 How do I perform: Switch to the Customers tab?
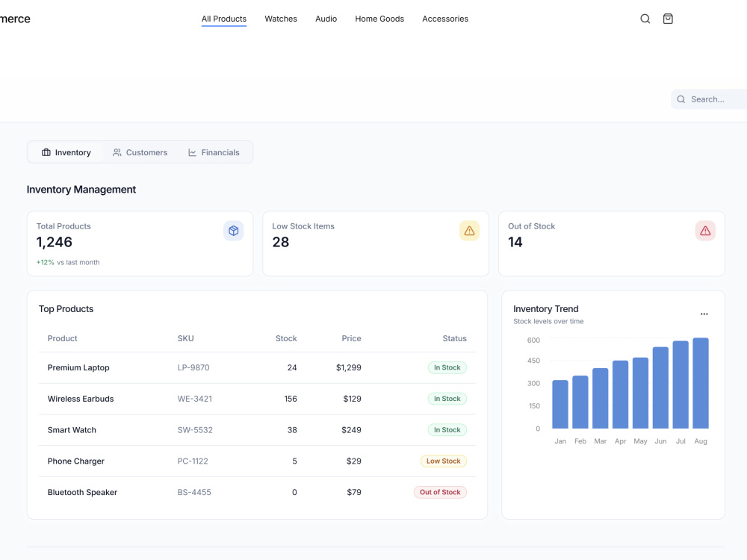coord(140,152)
